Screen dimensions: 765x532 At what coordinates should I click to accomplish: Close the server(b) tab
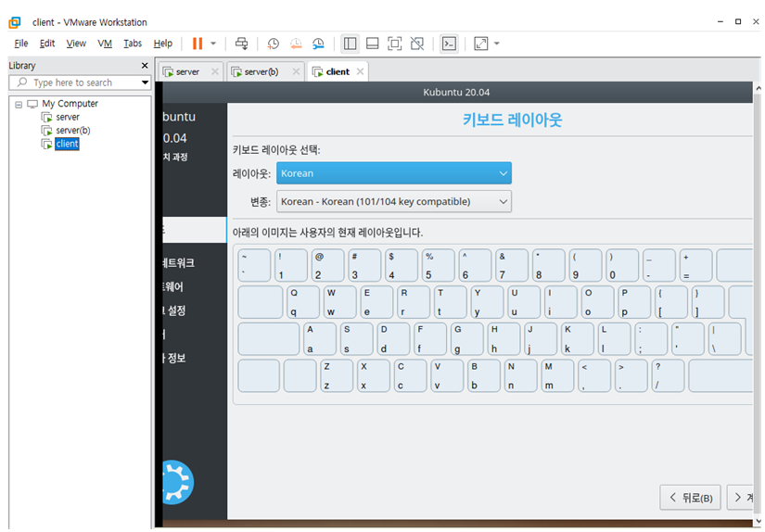coord(296,71)
